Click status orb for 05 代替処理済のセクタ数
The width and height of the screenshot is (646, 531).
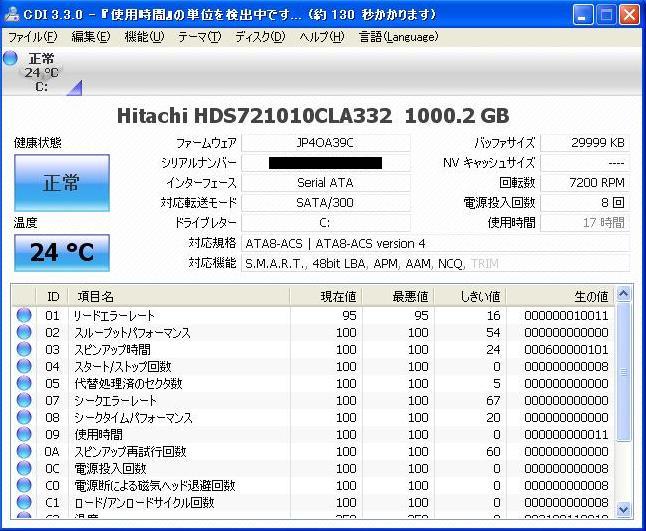click(x=24, y=383)
